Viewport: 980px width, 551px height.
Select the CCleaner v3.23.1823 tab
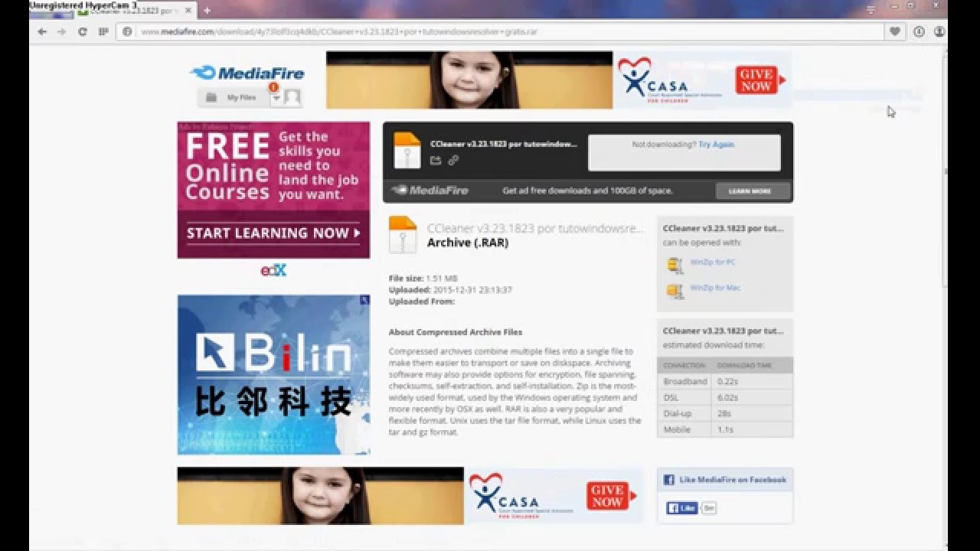tap(136, 11)
